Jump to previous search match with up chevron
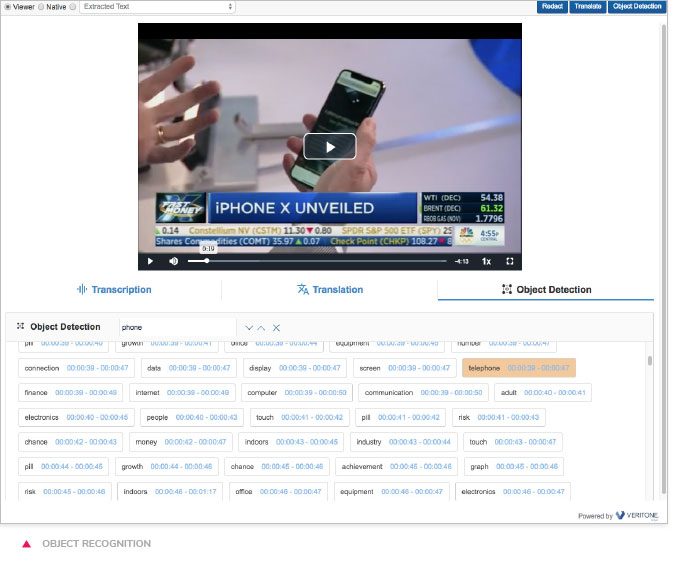700x569 pixels. (x=261, y=328)
